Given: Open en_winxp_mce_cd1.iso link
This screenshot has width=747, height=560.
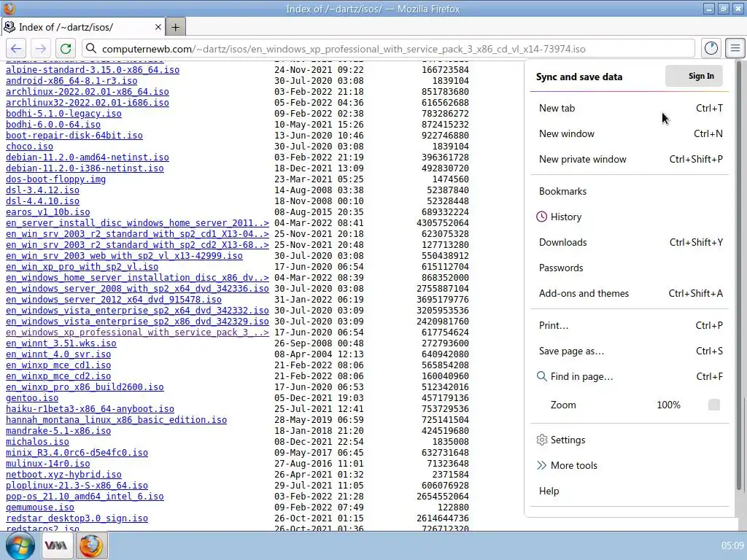Looking at the screenshot, I should tap(58, 366).
